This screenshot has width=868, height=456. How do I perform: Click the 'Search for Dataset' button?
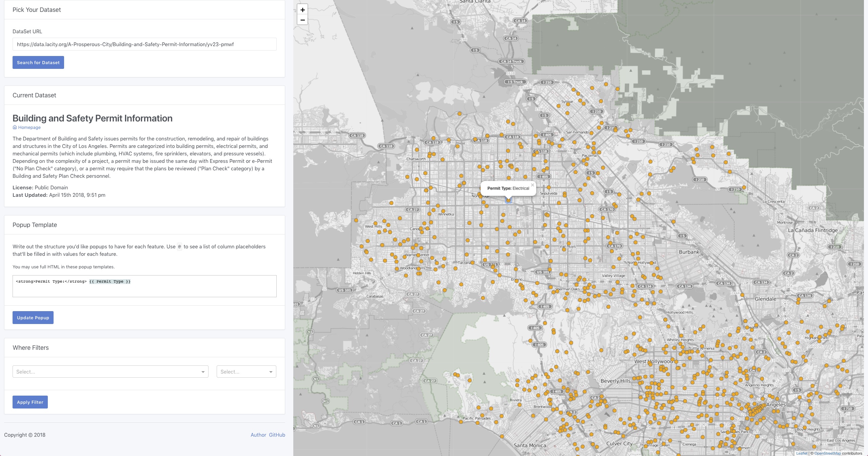(x=38, y=62)
